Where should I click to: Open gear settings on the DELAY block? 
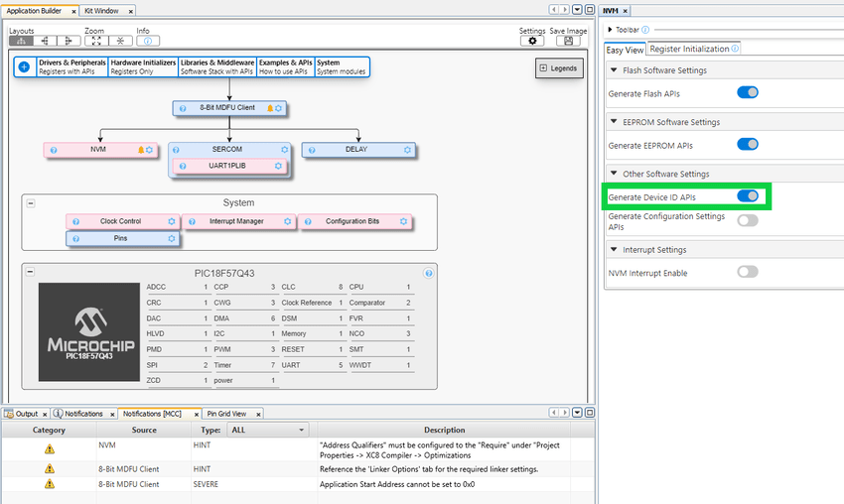click(407, 150)
